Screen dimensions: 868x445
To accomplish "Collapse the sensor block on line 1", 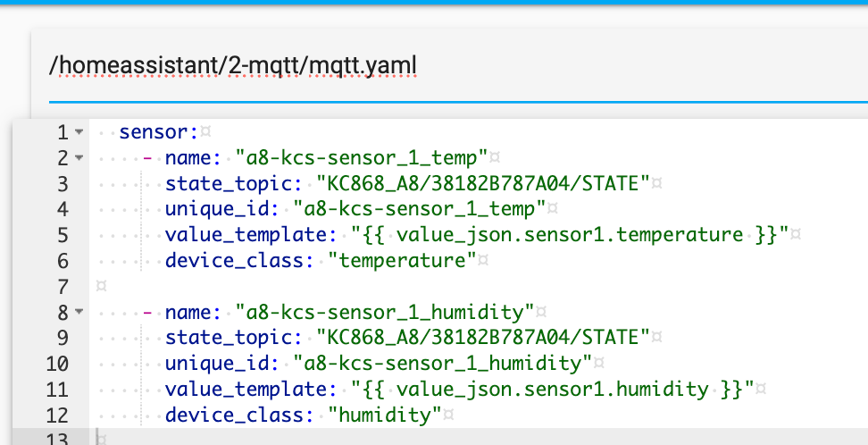I will pyautogui.click(x=79, y=133).
